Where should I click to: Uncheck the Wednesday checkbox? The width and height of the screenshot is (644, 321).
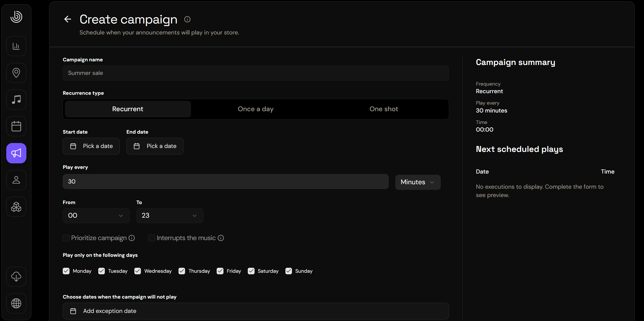click(x=137, y=271)
